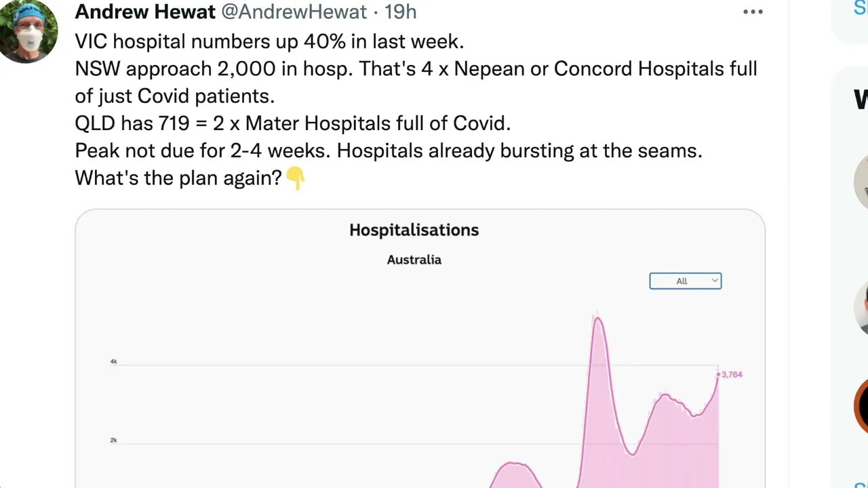Image resolution: width=868 pixels, height=488 pixels.
Task: Click the Australia chart subtitle
Action: click(414, 260)
